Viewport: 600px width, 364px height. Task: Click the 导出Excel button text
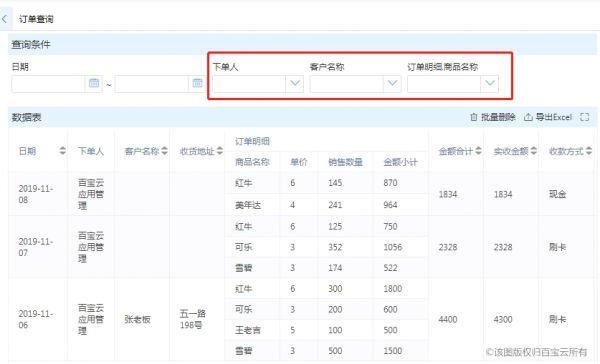coord(553,117)
